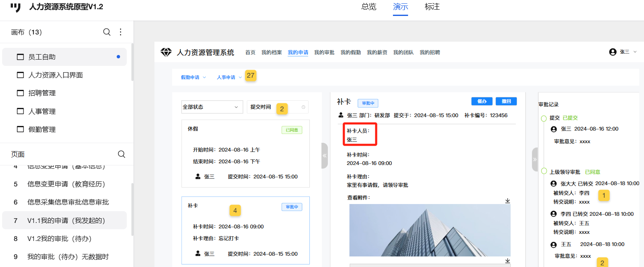Image resolution: width=644 pixels, height=267 pixels.
Task: Collapse the left list with the « handle
Action: click(x=325, y=156)
